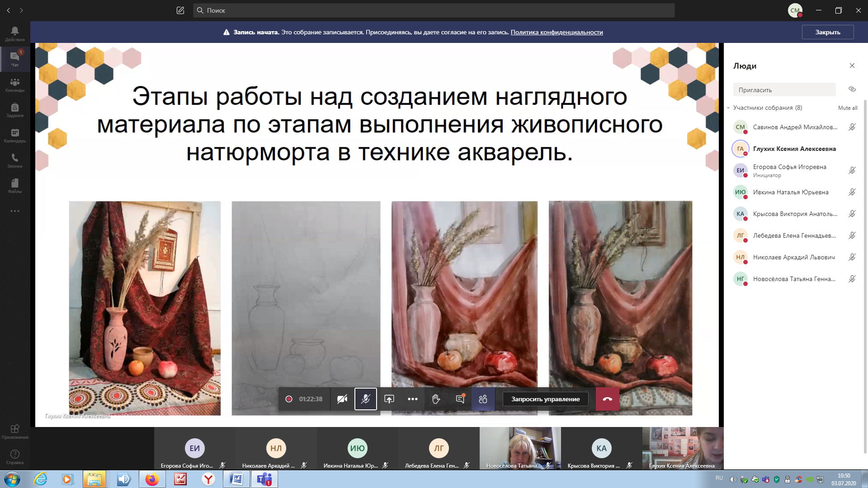
Task: Click the Search (Поиск) box
Action: [x=434, y=10]
